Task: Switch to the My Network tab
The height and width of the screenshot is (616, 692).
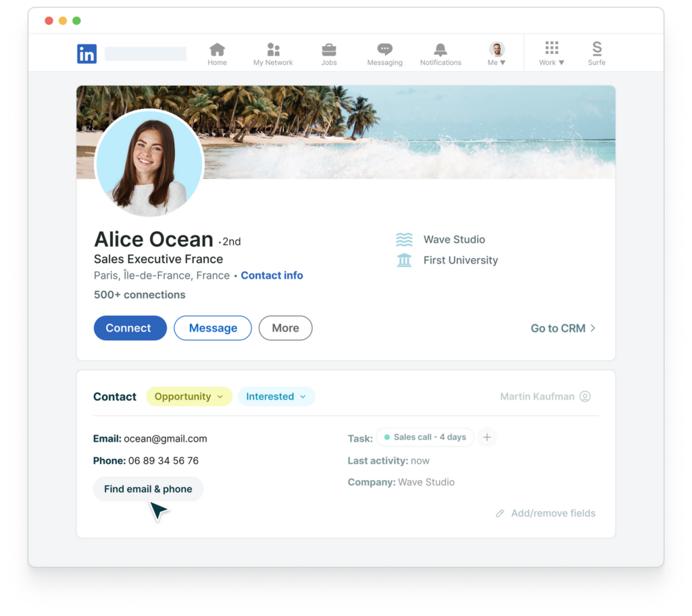Action: [273, 53]
